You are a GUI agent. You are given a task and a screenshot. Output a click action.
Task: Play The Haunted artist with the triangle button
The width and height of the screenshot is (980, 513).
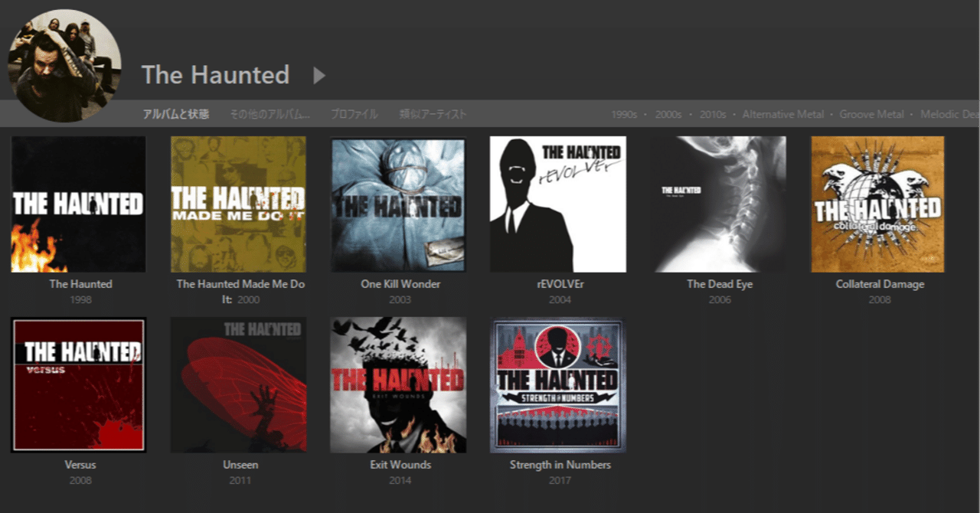point(319,75)
